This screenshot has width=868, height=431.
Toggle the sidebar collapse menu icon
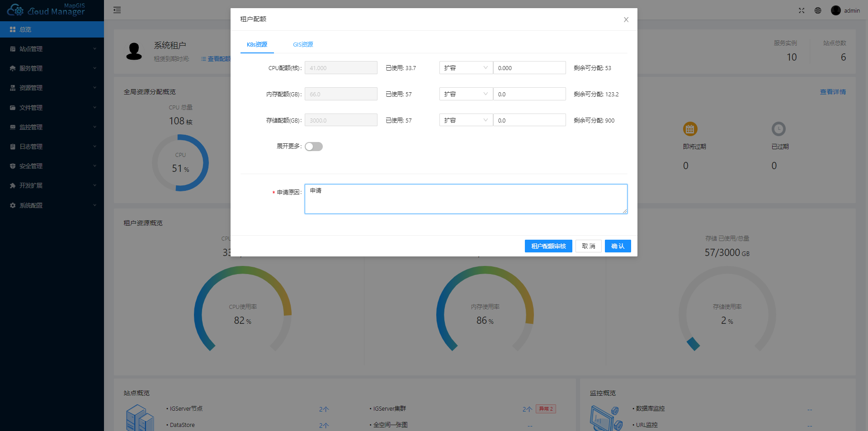pos(117,10)
